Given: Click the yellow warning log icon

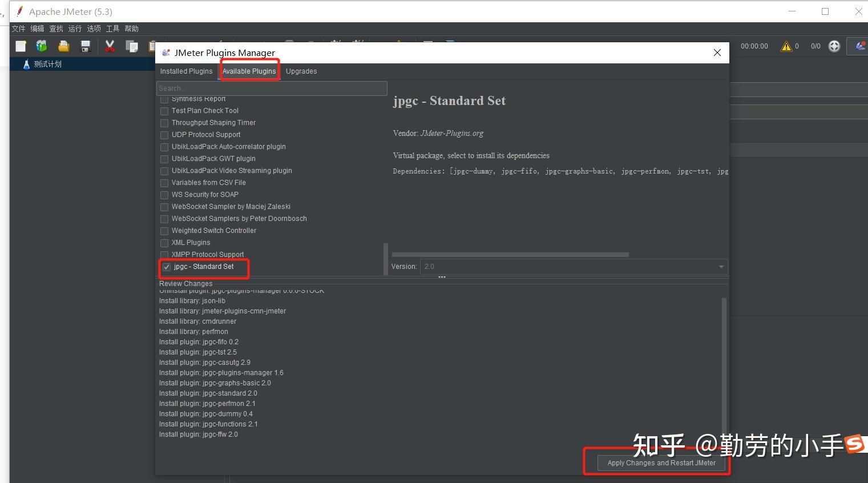Looking at the screenshot, I should [x=786, y=46].
